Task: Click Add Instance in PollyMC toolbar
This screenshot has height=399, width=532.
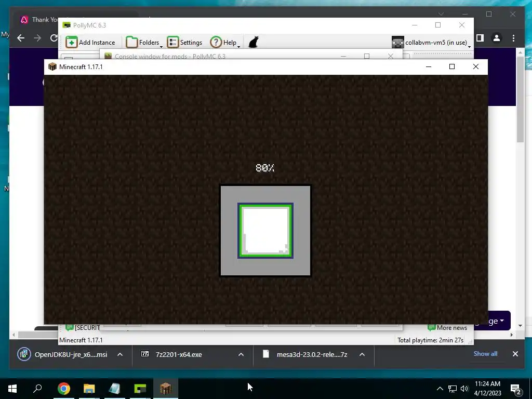Action: click(x=90, y=43)
